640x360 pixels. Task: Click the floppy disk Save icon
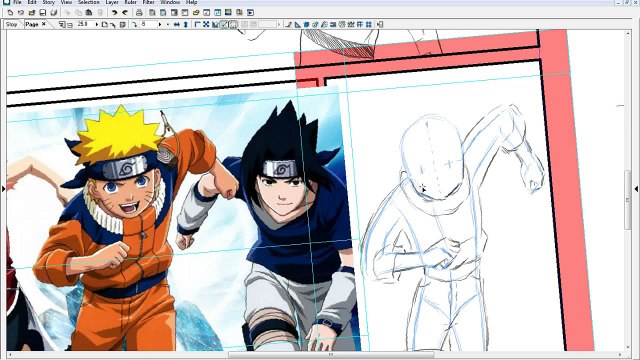click(42, 13)
